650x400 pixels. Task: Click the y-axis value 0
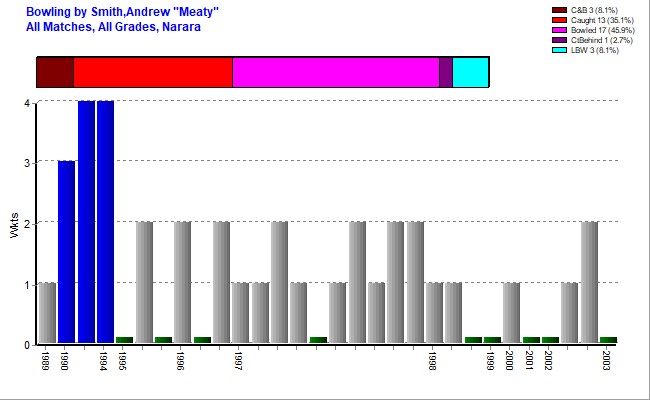pos(27,345)
